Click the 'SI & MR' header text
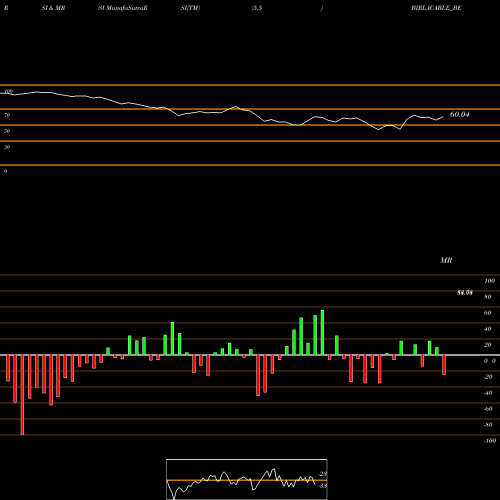This screenshot has height=500, width=500. [53, 8]
